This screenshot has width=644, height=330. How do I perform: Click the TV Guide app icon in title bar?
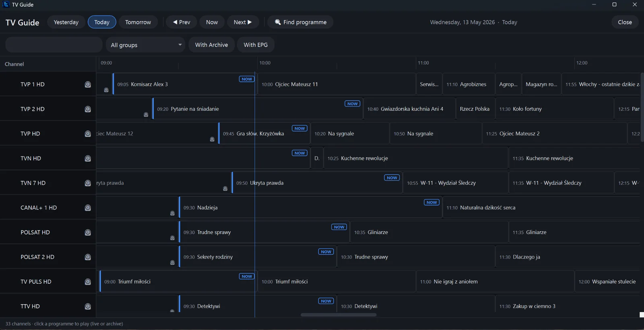[6, 4]
